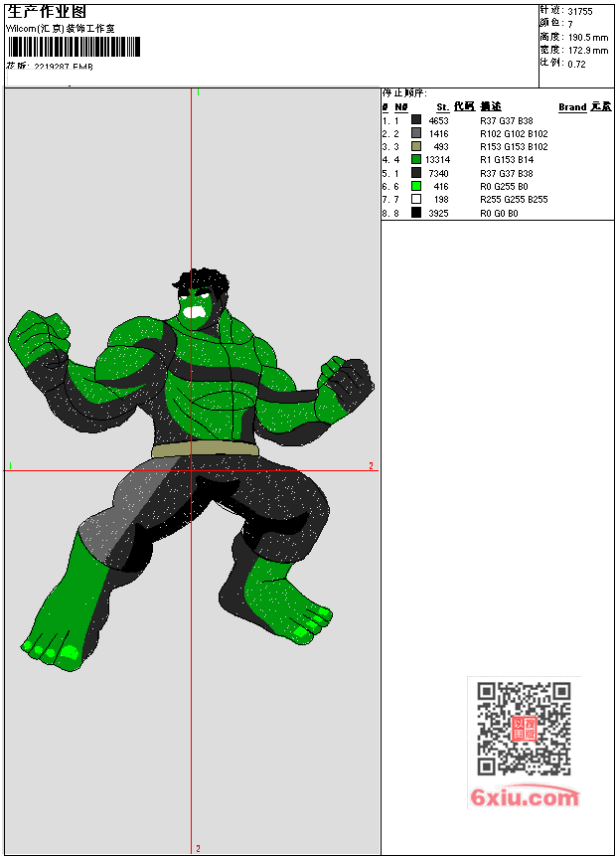This screenshot has height=856, width=616.
Task: Select stitch count 7340
Action: coord(438,174)
